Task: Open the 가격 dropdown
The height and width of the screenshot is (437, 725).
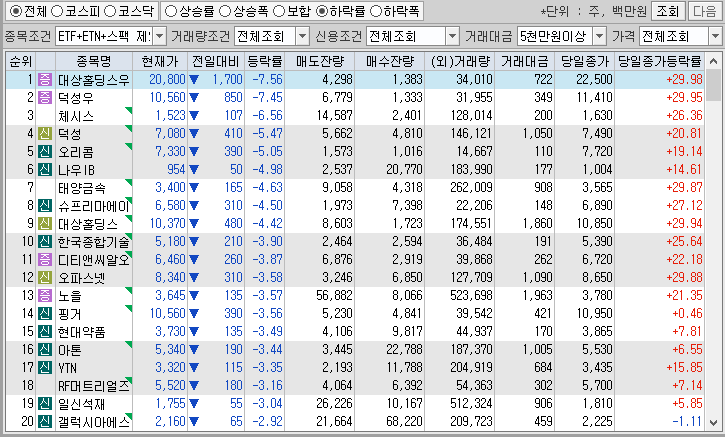Action: (x=715, y=36)
